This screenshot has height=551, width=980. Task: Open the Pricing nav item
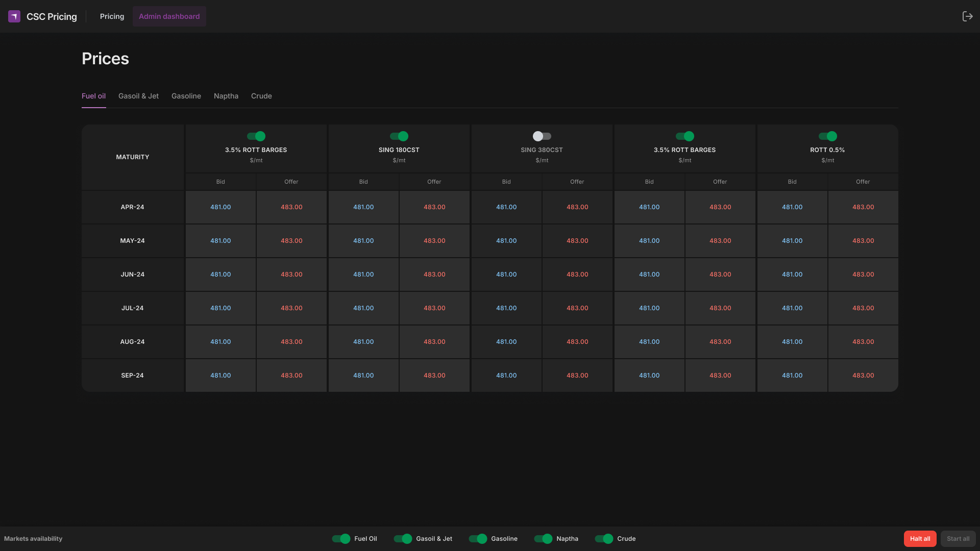[x=112, y=16]
